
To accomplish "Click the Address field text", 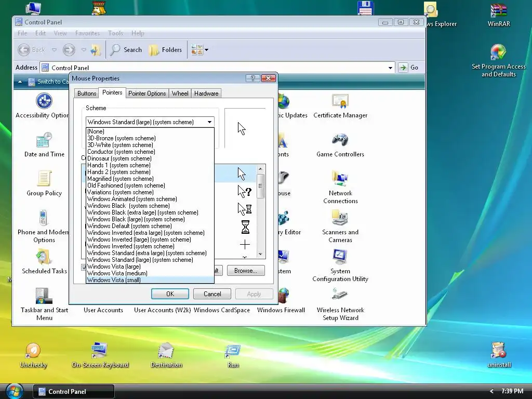I will 70,68.
